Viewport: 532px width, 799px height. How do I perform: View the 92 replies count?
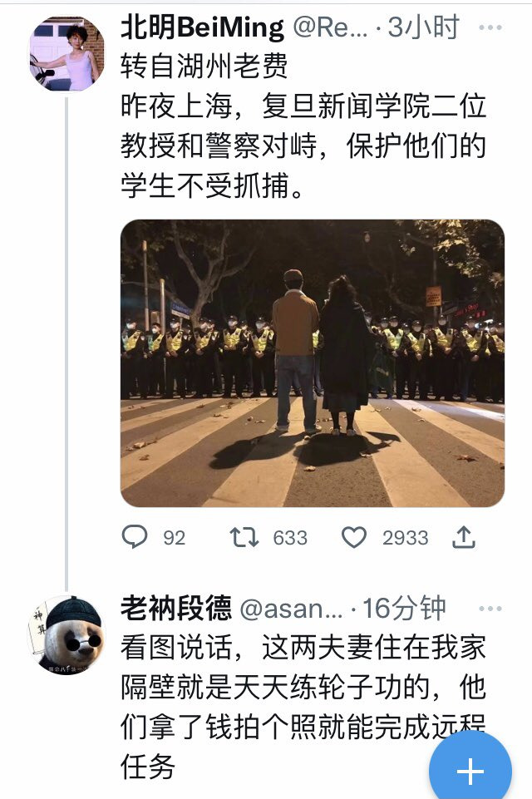click(175, 538)
